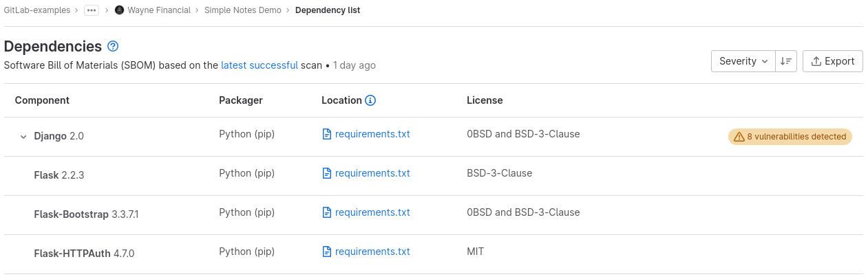
Task: Click the Location column info icon
Action: tap(370, 100)
